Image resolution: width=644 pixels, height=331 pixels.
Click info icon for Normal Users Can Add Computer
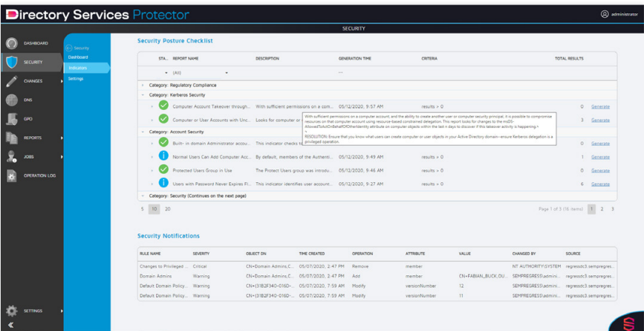coord(163,157)
